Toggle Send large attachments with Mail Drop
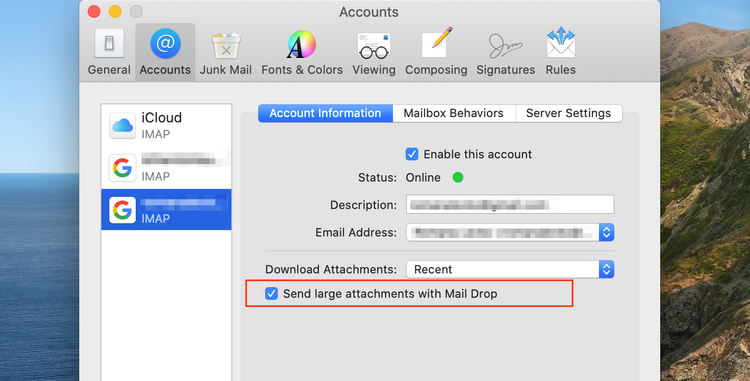This screenshot has height=381, width=750. [x=271, y=294]
